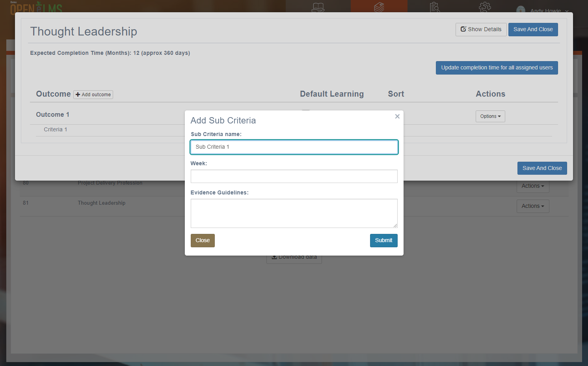The image size is (588, 366).
Task: Submit the new sub criteria
Action: click(x=383, y=241)
